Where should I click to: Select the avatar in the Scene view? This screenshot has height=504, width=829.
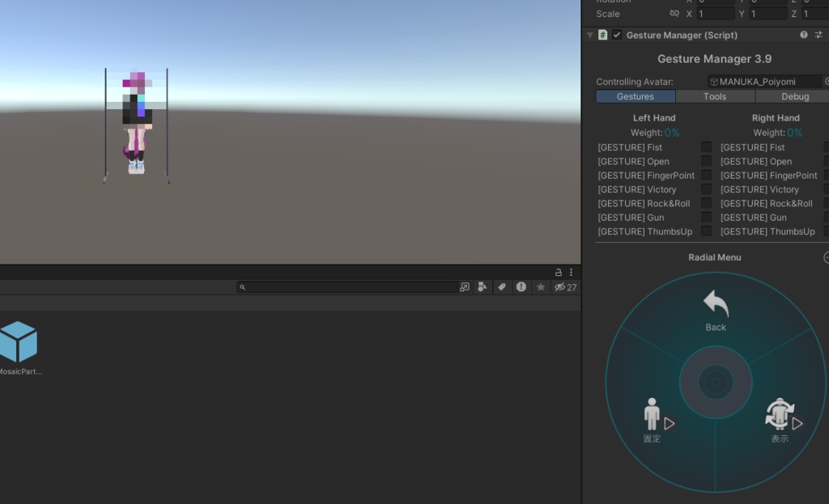137,123
